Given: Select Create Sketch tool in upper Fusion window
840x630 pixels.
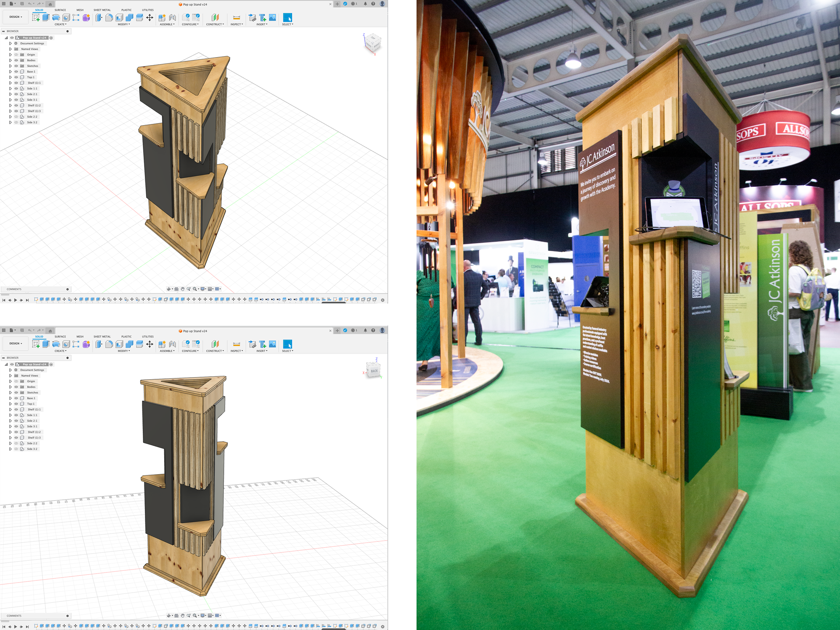Looking at the screenshot, I should 36,18.
